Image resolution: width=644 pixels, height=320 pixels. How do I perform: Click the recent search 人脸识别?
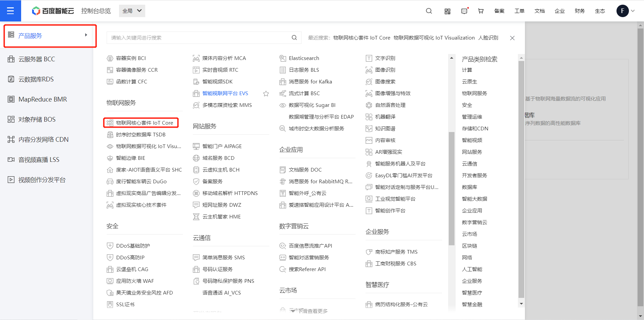pos(488,38)
